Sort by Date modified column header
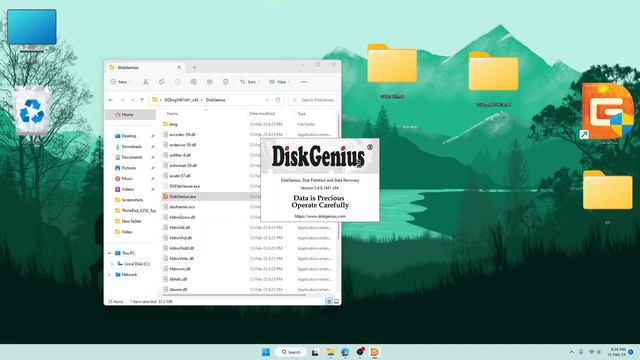Screen dimensions: 640x360 click(262, 113)
